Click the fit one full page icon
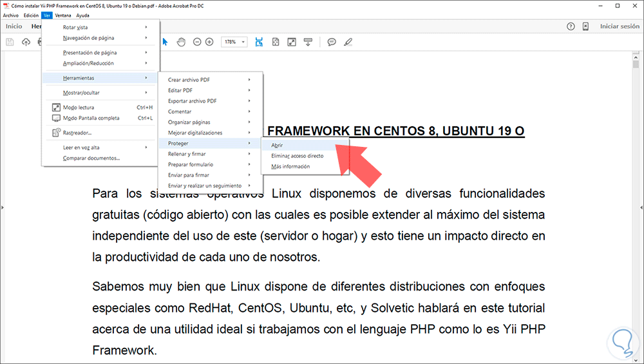 point(276,42)
